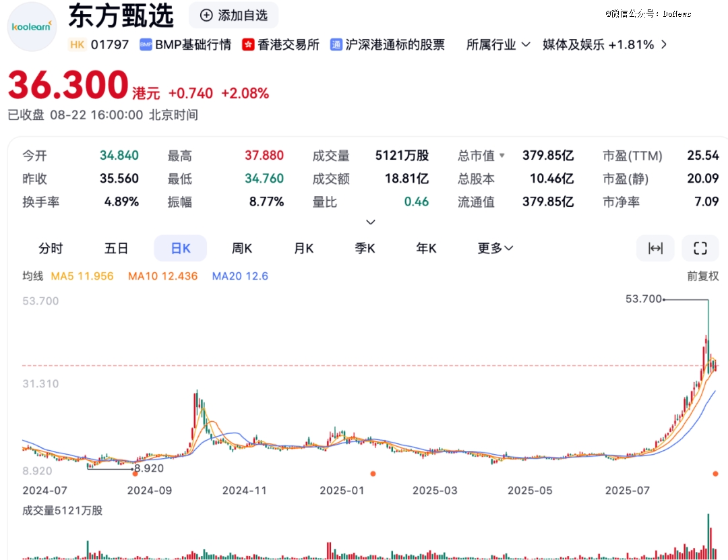Click the 前复权 adjustment setting
The height and width of the screenshot is (560, 728).
tap(702, 276)
